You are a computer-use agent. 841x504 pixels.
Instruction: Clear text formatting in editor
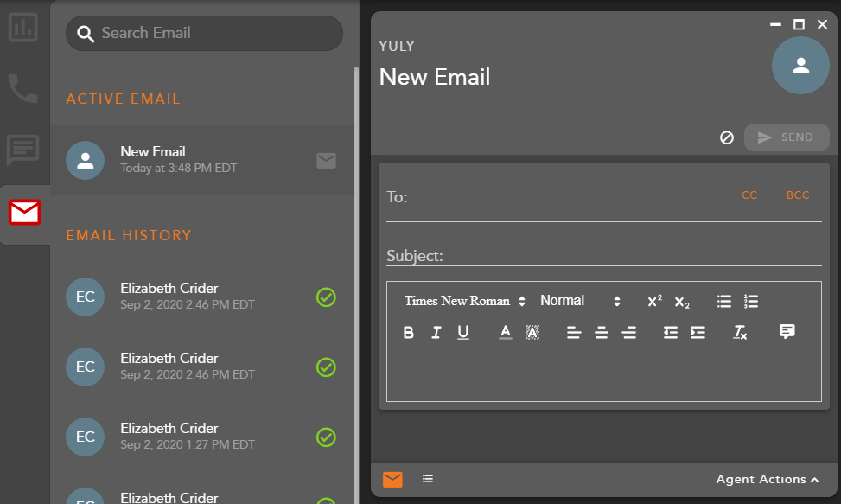pos(740,332)
